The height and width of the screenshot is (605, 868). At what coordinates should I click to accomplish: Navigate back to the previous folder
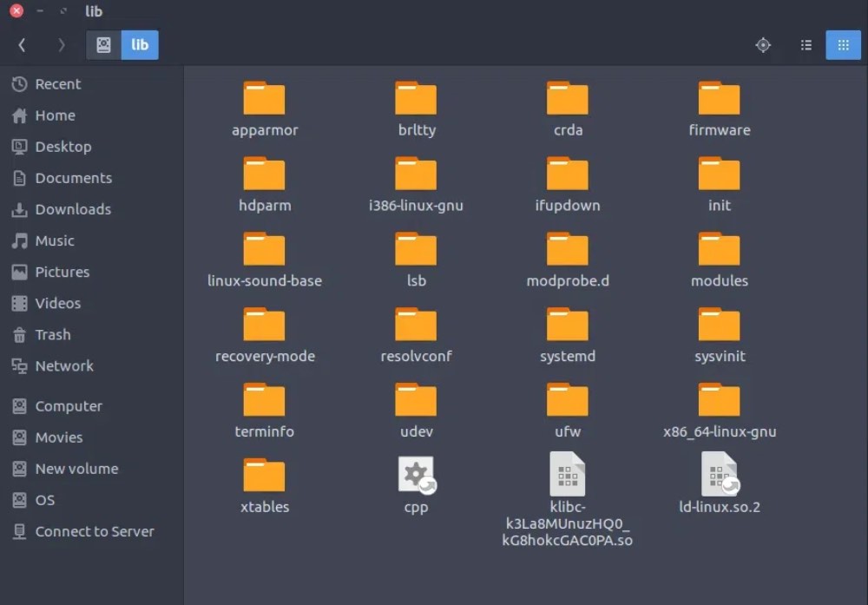point(22,44)
